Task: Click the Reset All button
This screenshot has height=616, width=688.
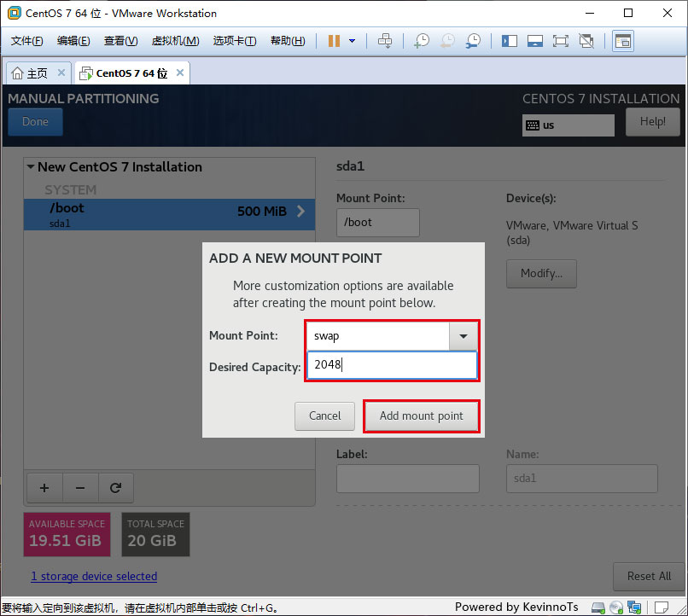Action: 649,576
